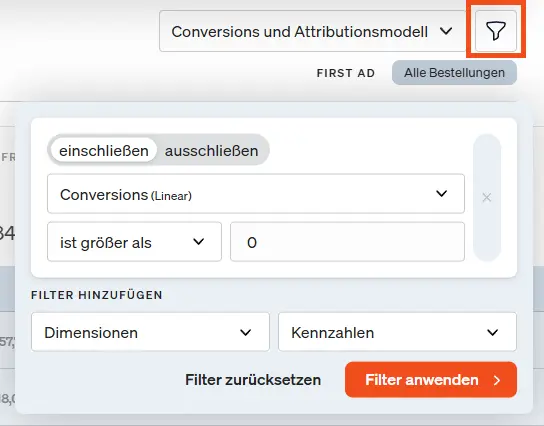Viewport: 544px width, 426px height.
Task: Select the einschließen toggle option
Action: point(104,151)
